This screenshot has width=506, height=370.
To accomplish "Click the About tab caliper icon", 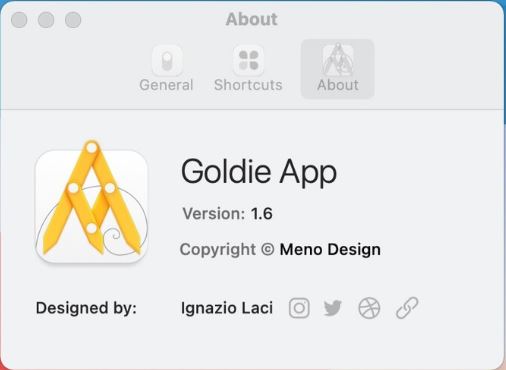I will coord(338,60).
